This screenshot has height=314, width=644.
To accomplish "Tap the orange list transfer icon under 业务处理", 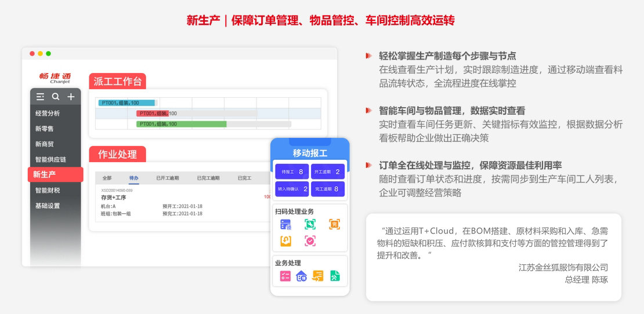I will 318,276.
